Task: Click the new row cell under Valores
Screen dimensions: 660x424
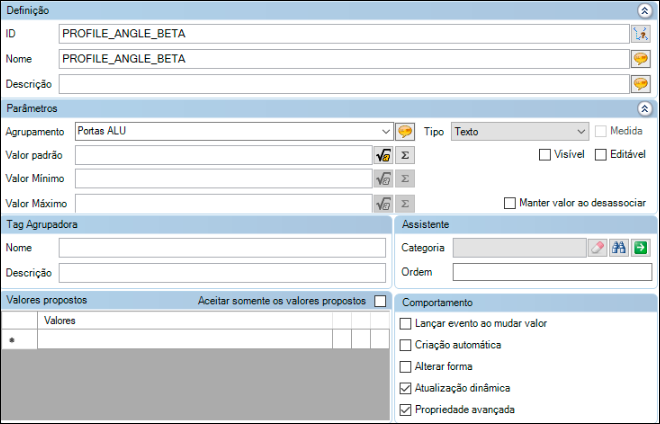Action: click(185, 339)
